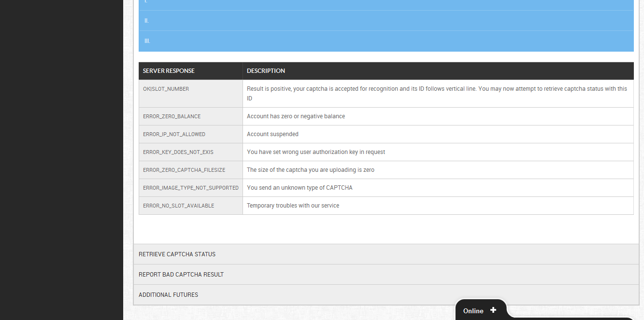Select the roman numeral III. row

(x=386, y=41)
